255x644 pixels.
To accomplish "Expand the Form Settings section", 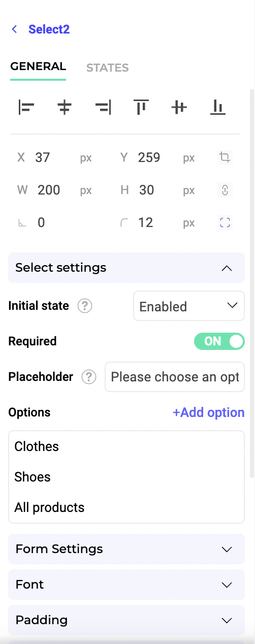I will click(126, 549).
